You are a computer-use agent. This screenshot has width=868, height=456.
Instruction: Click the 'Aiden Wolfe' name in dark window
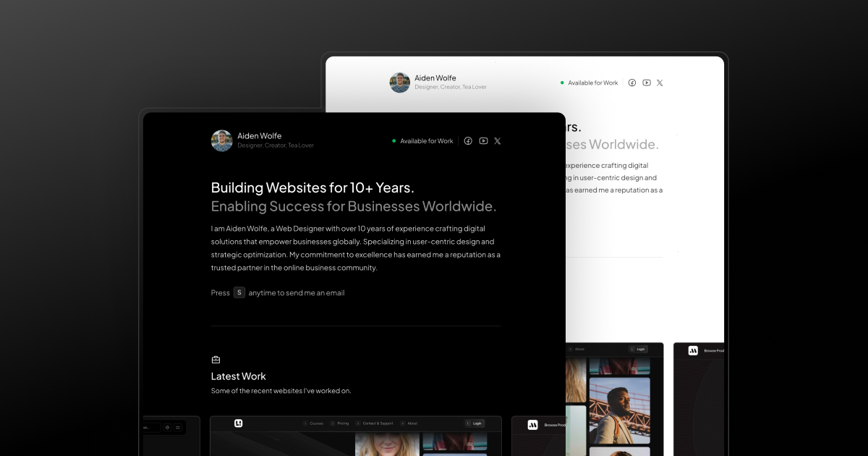260,136
